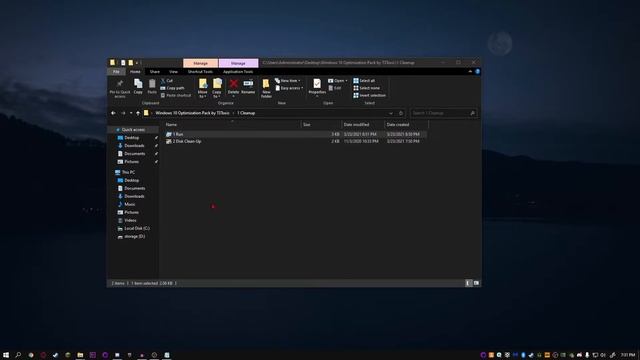Viewport: 640px width, 360px height.
Task: Click the 'Windows 10 Optimization Pack by TDbxic' breadcrumb
Action: coord(192,113)
